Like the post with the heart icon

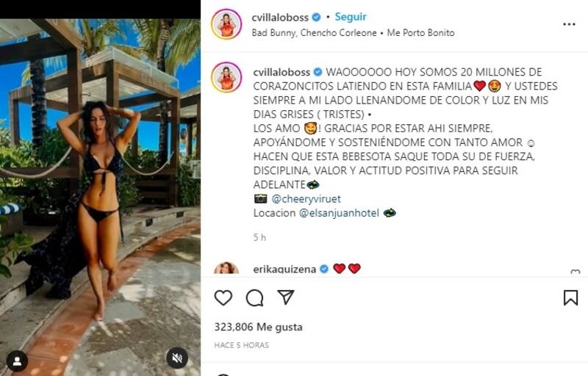[x=223, y=297]
